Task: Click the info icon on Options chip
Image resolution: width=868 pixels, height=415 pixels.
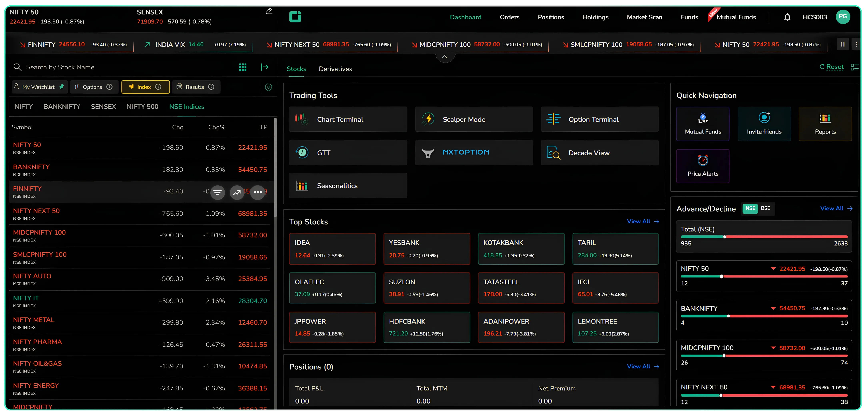Action: tap(109, 87)
